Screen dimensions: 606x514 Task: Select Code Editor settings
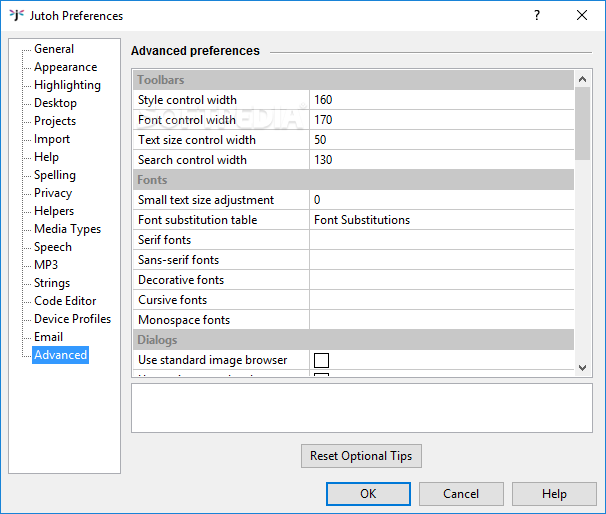pyautogui.click(x=65, y=301)
